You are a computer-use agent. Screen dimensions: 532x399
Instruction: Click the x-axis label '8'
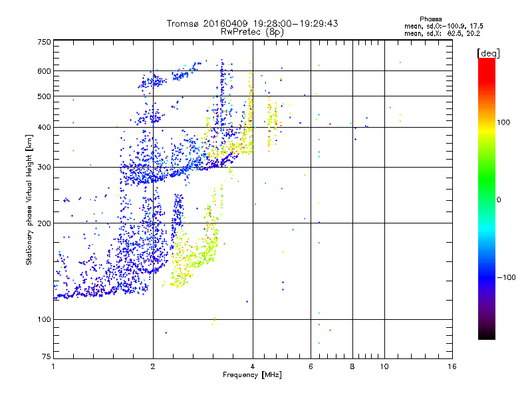[352, 366]
